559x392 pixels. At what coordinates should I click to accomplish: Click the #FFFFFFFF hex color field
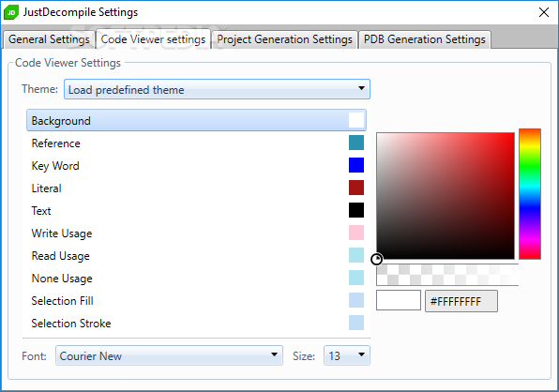click(461, 301)
